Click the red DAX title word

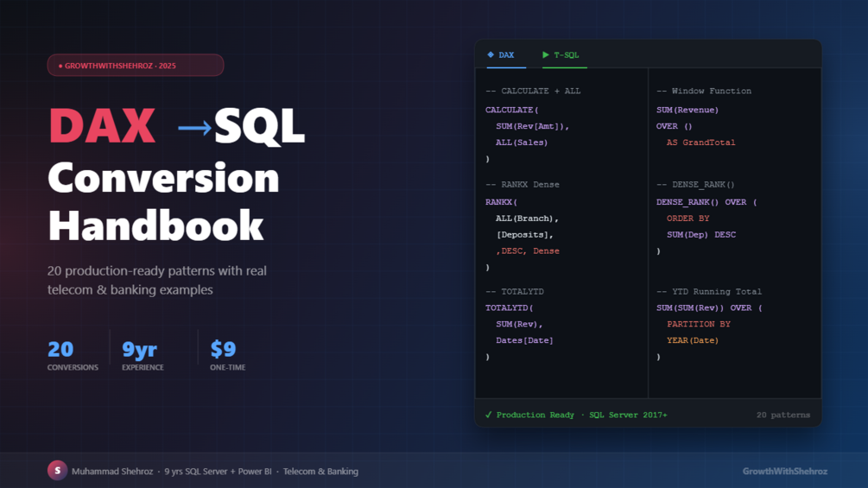point(103,126)
